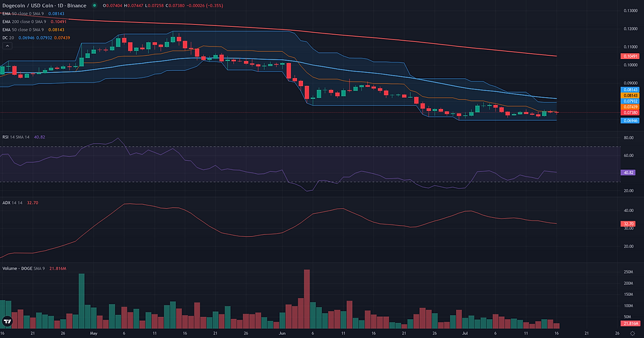Click the 0.11000 price scale tick
Viewport: 644px width, 338px height.
(x=630, y=47)
